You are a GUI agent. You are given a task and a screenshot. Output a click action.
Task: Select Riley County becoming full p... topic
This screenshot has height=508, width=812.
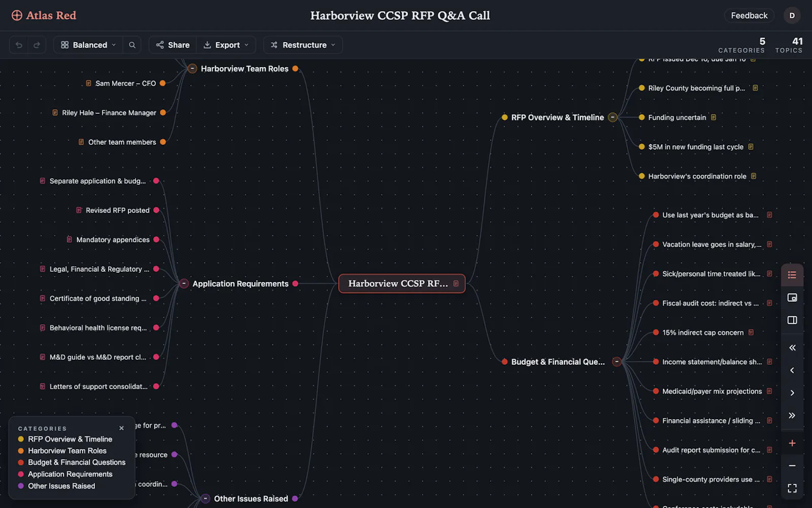click(696, 88)
